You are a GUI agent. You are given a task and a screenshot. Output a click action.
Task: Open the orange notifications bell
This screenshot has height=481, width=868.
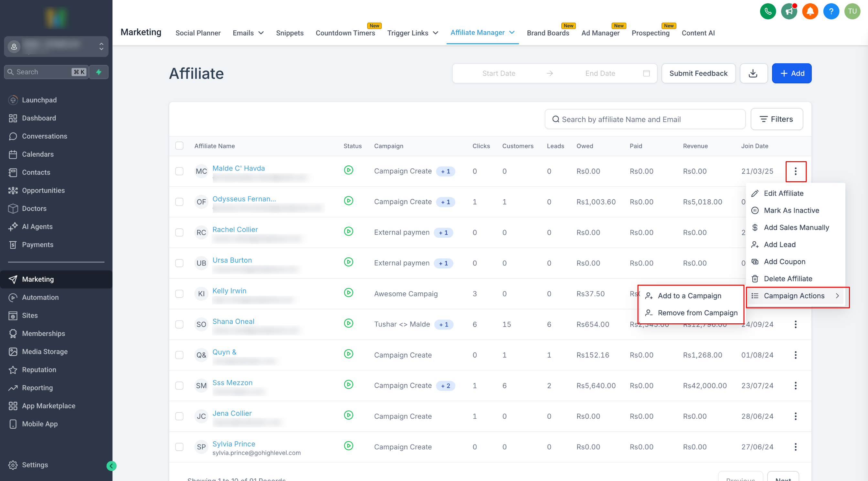click(x=810, y=11)
